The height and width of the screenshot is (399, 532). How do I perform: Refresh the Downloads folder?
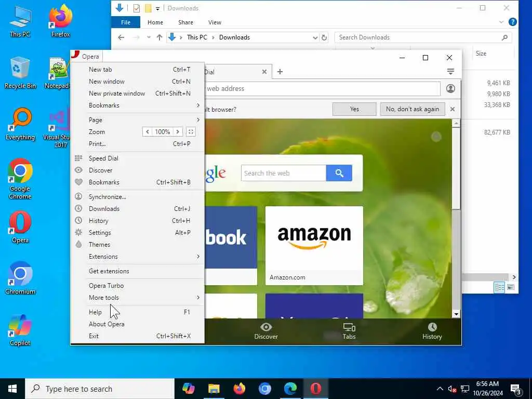click(x=324, y=37)
